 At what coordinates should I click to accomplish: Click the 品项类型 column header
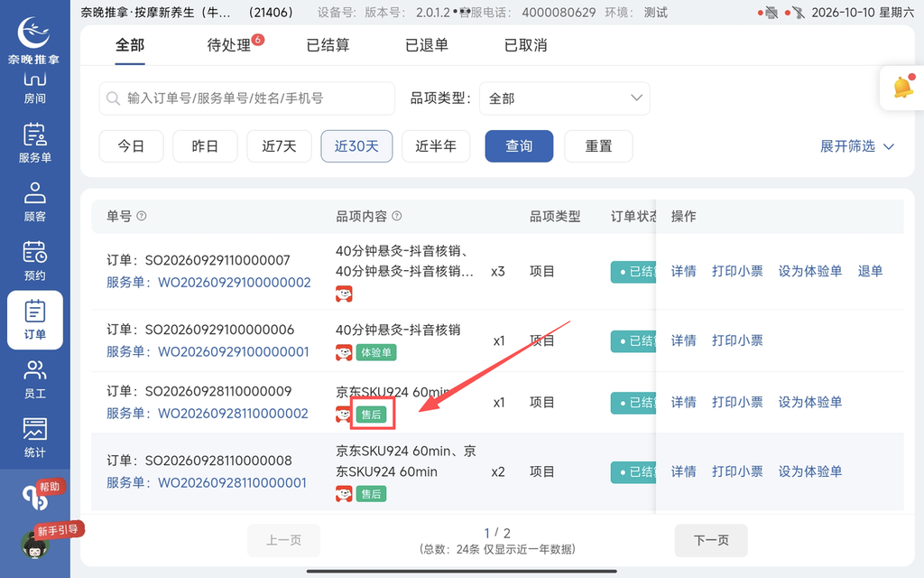click(x=555, y=217)
